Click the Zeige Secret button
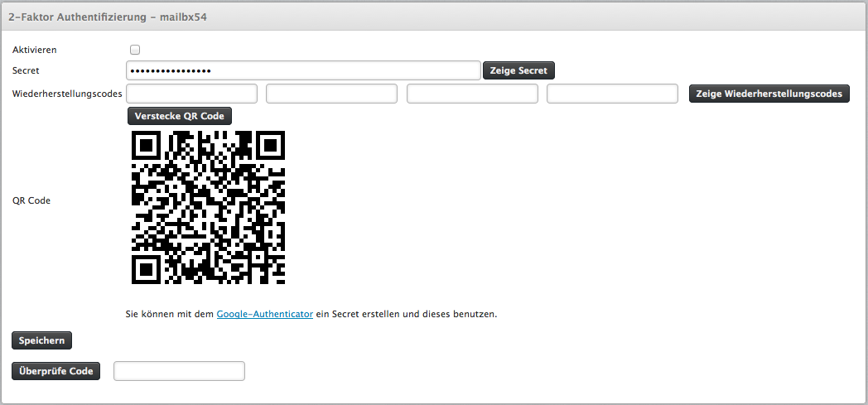 (x=518, y=71)
